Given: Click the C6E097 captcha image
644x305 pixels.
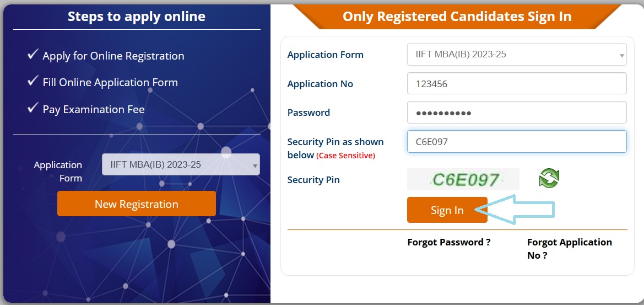Looking at the screenshot, I should (463, 179).
